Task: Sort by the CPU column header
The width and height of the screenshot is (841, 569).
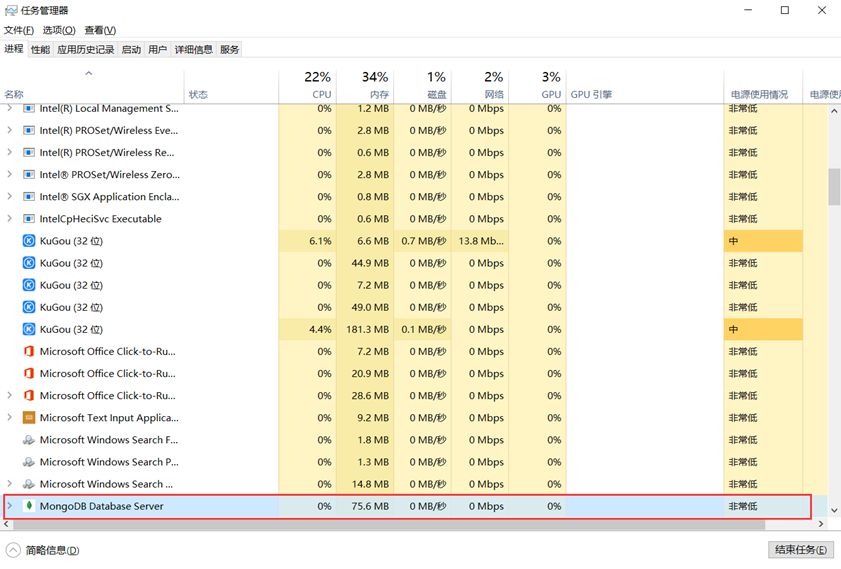Action: tap(308, 86)
